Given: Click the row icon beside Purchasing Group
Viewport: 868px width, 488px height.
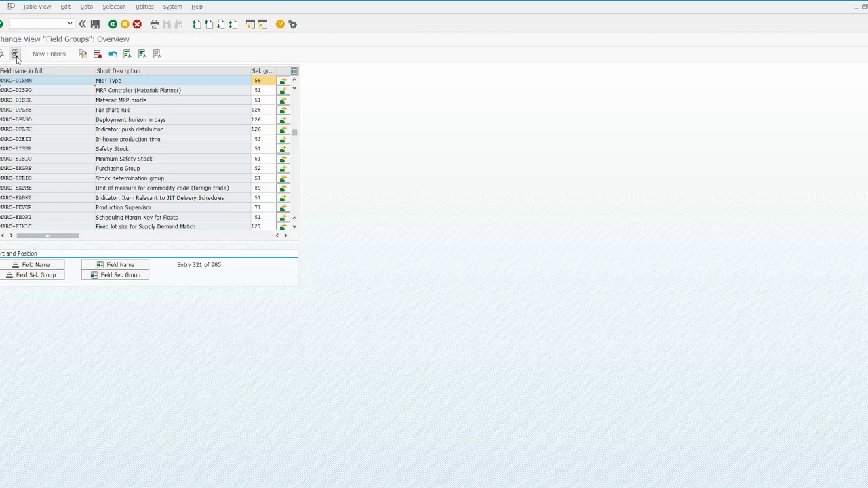Looking at the screenshot, I should pos(283,169).
